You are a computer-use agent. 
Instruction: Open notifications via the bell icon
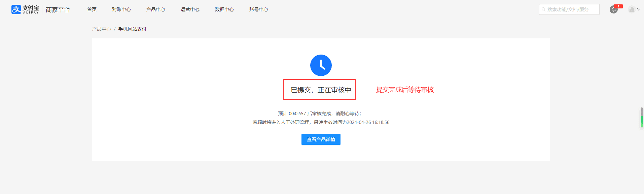[614, 9]
